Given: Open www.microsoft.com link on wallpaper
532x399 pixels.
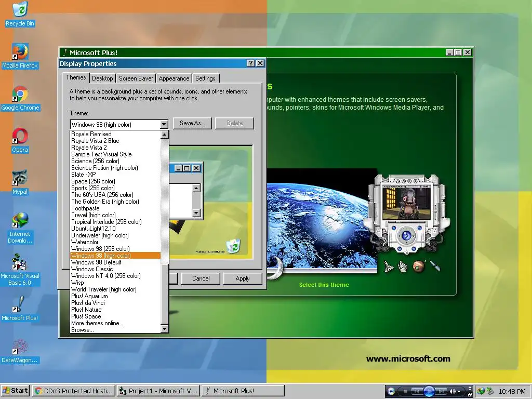Looking at the screenshot, I should click(408, 358).
